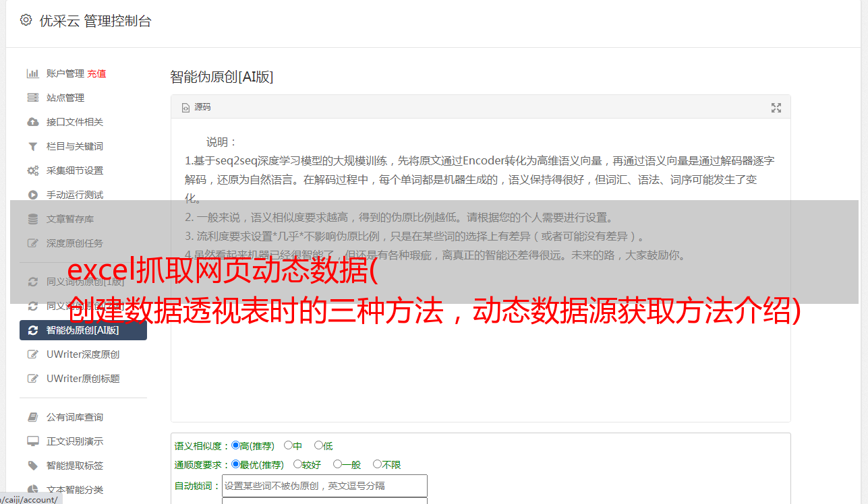The image size is (868, 504).
Task: Select 通顺度要求 较好 radio option
Action: (297, 464)
